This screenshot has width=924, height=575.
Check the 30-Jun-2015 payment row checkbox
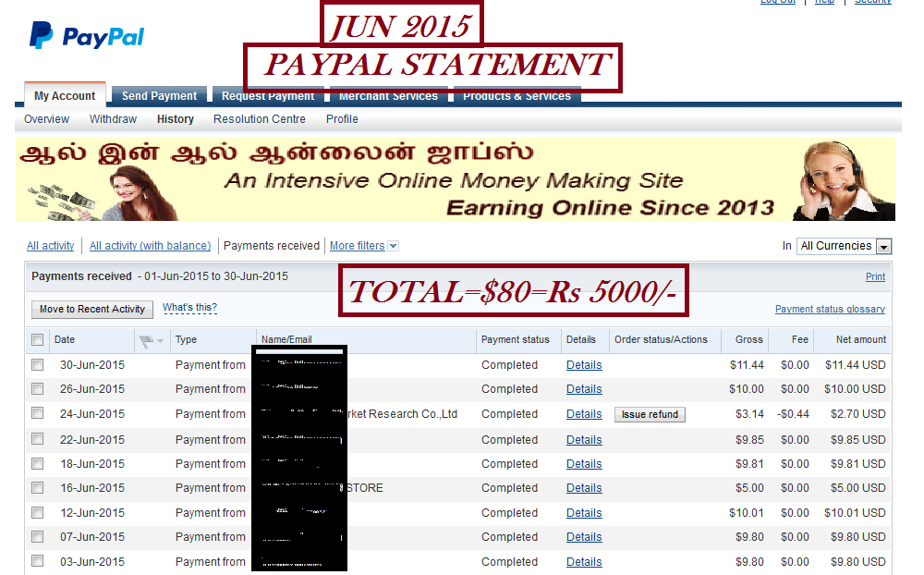point(38,365)
